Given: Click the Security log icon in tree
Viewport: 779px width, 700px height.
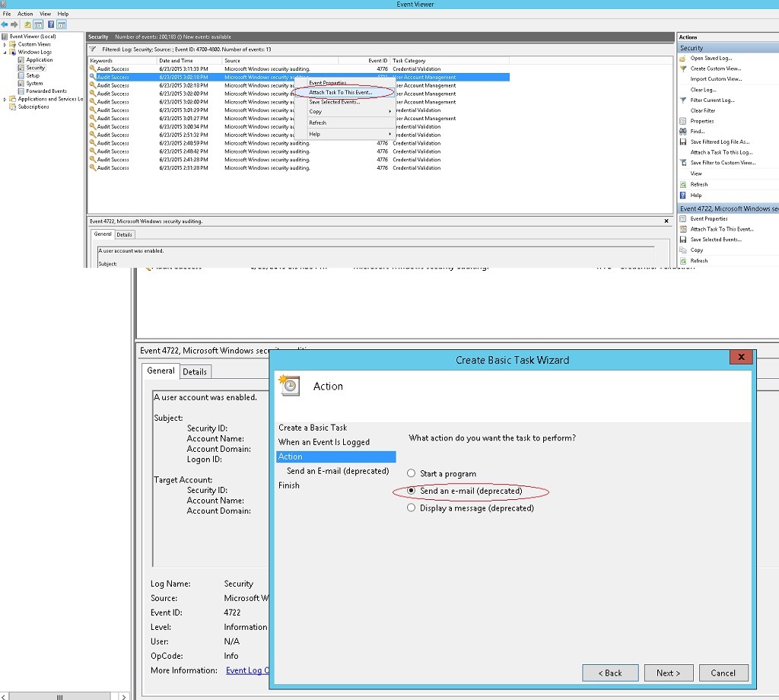Looking at the screenshot, I should [21, 68].
